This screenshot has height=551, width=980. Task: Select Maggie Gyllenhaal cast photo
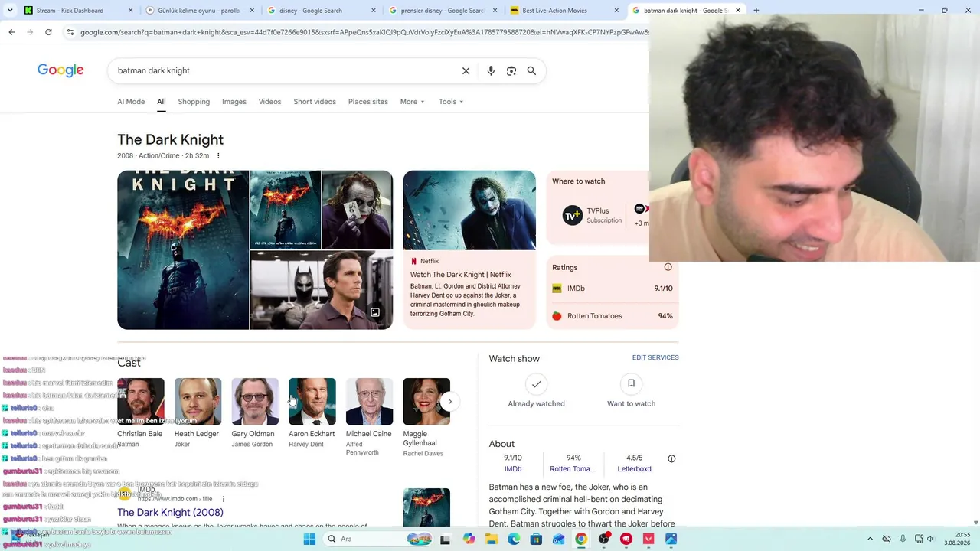[x=426, y=402]
